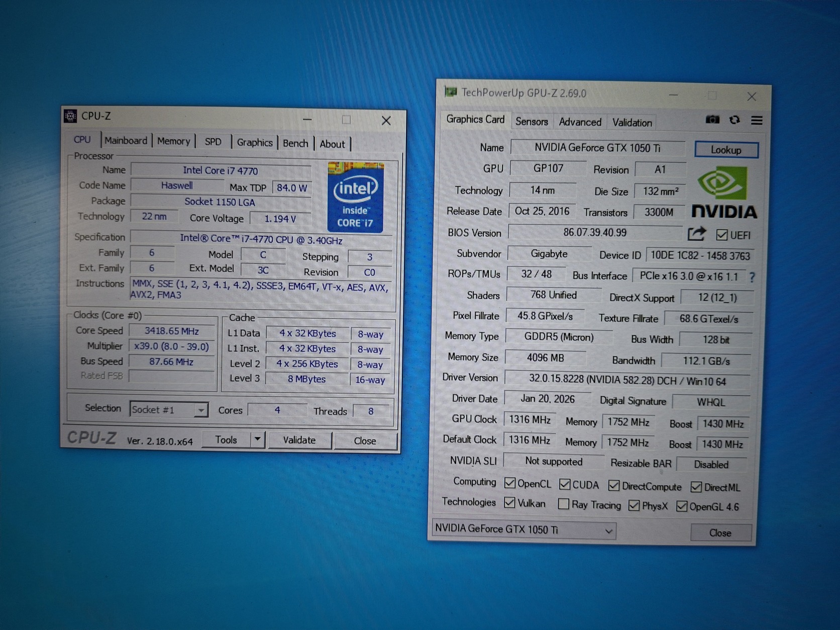Click the CPU Specification field
Image resolution: width=840 pixels, height=630 pixels.
coord(262,239)
